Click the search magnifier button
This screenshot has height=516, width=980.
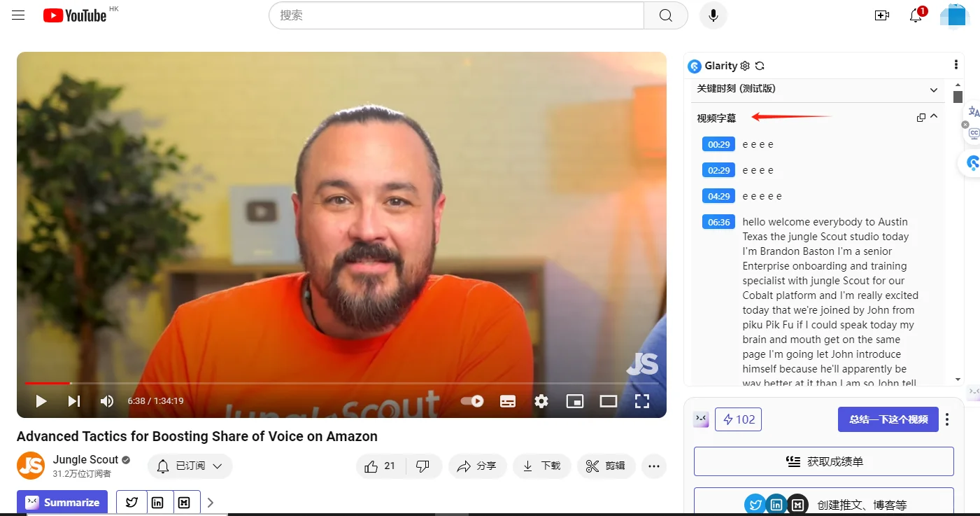tap(666, 15)
